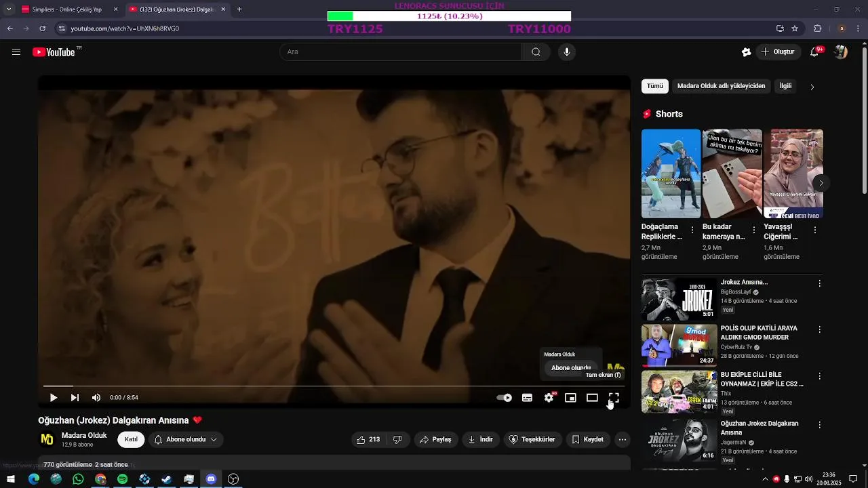
Task: Toggle subtitles on the player
Action: (527, 398)
